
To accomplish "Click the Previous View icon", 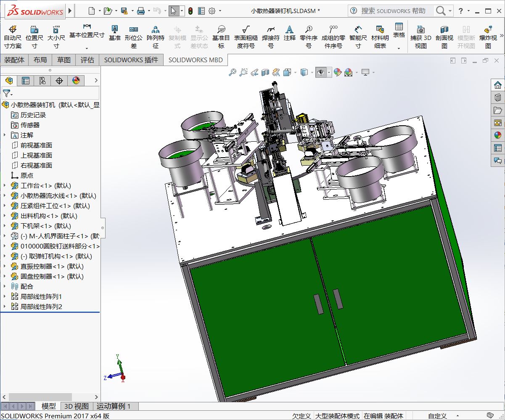I will [x=254, y=73].
